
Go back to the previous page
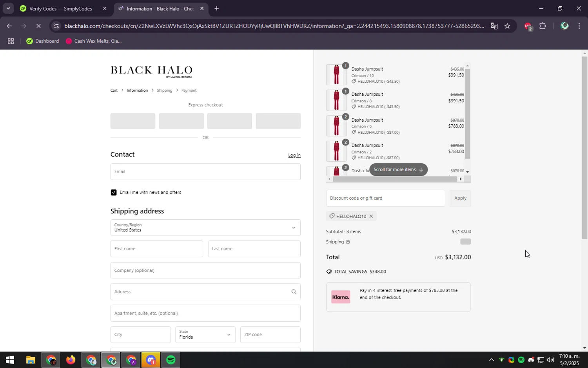tap(9, 26)
